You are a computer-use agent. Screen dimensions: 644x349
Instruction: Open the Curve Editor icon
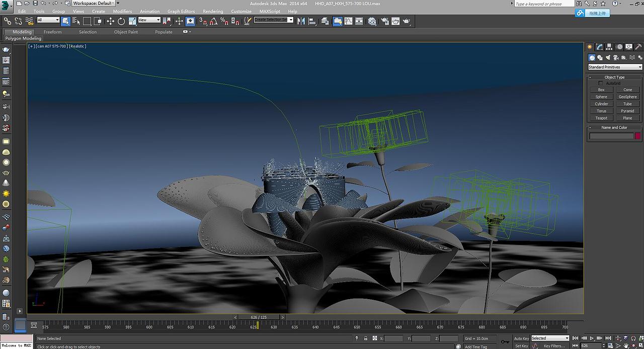(349, 21)
